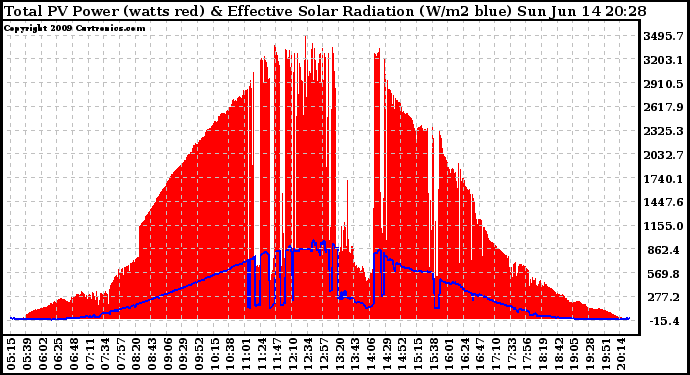Click the 2325.3 y-axis label
Image resolution: width=690 pixels, height=375 pixels.
[x=663, y=131]
